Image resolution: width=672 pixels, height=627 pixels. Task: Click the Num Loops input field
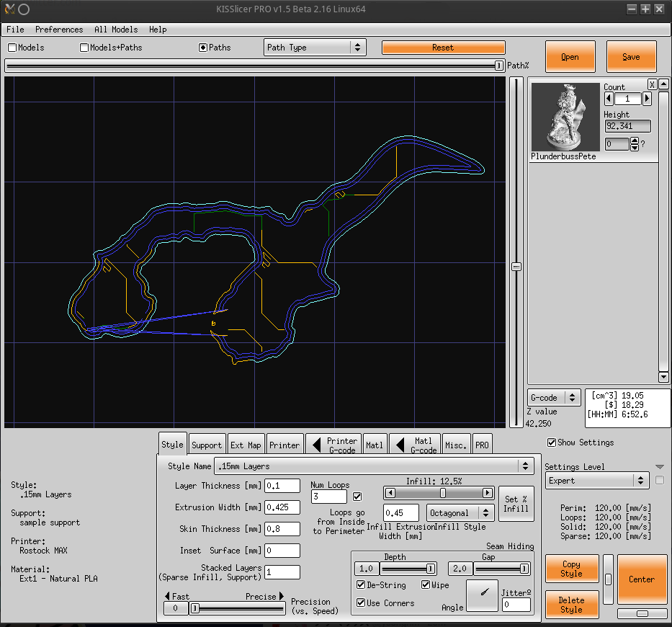tap(329, 497)
